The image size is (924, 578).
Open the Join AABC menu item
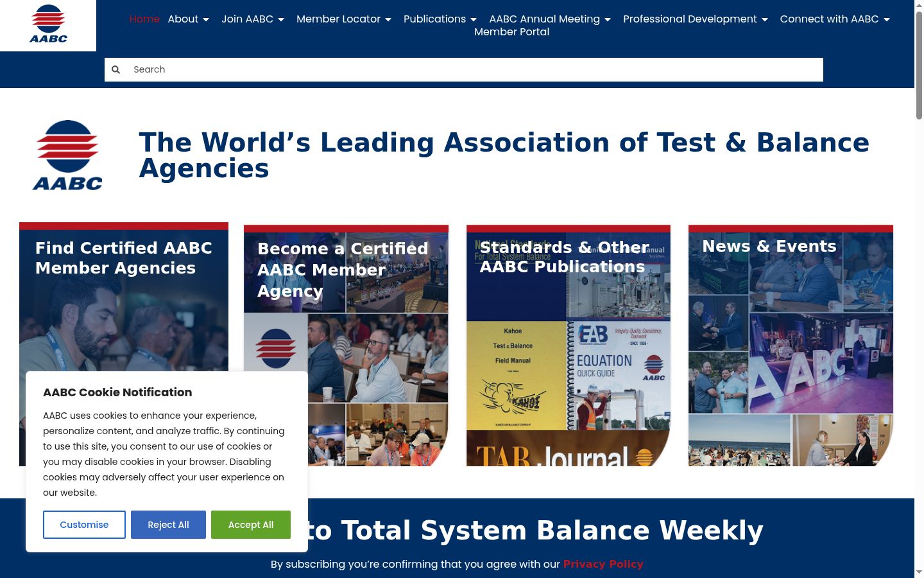(x=247, y=19)
